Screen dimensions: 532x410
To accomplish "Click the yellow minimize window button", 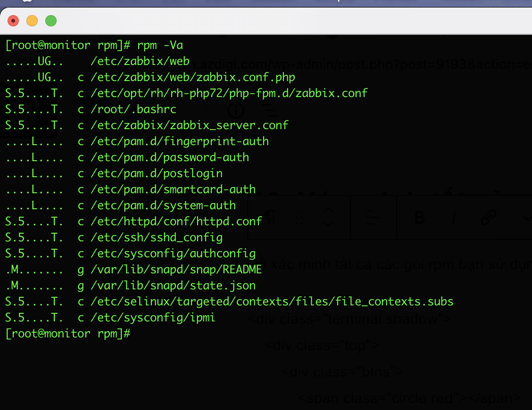I will click(x=32, y=21).
